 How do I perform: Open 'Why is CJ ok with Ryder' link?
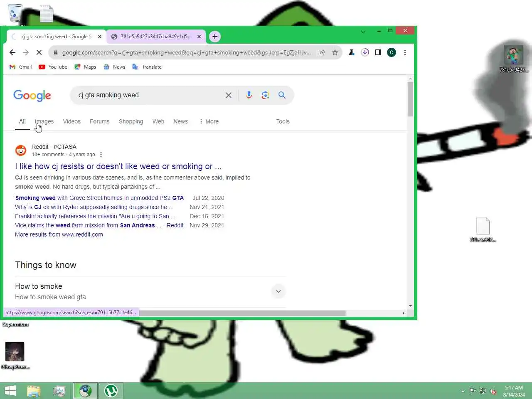pyautogui.click(x=94, y=207)
